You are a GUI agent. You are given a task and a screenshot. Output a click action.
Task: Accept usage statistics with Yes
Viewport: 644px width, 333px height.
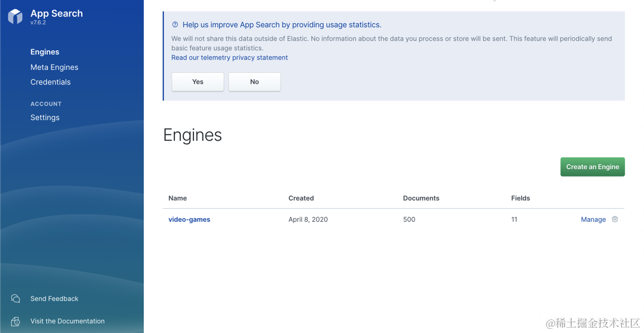coord(198,82)
